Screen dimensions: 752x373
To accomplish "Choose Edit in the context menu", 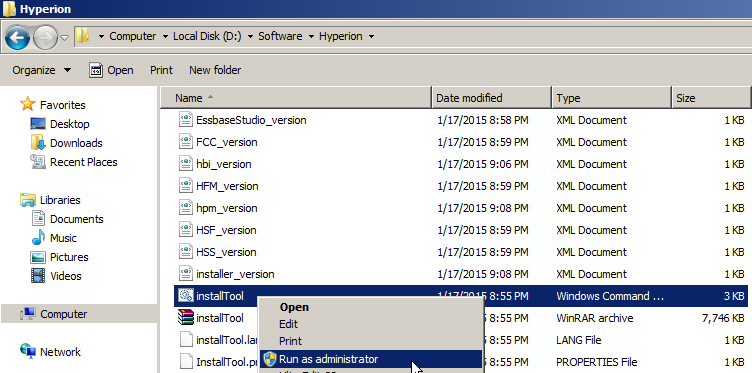I will point(288,324).
